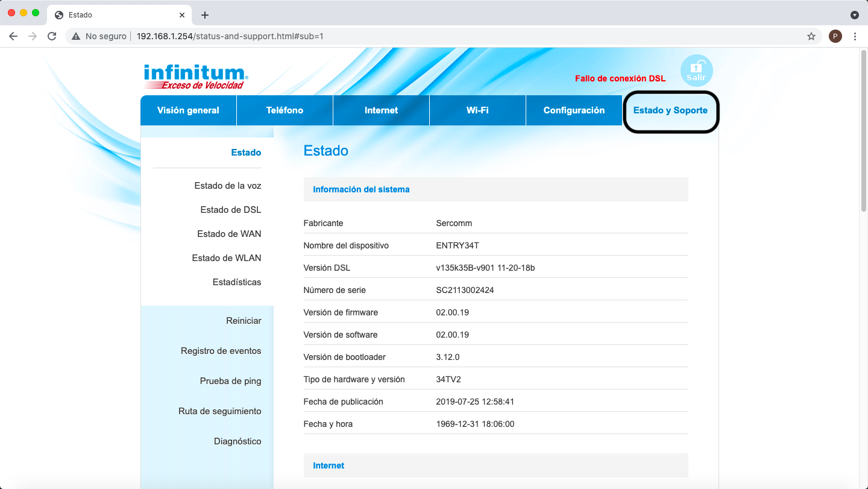This screenshot has height=489, width=868.
Task: Click Reiniciar to restart the router
Action: click(x=244, y=320)
